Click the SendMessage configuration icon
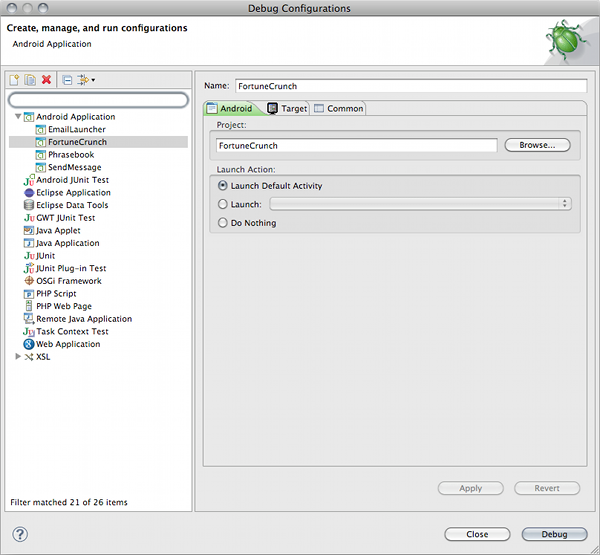This screenshot has height=555, width=600. point(41,167)
